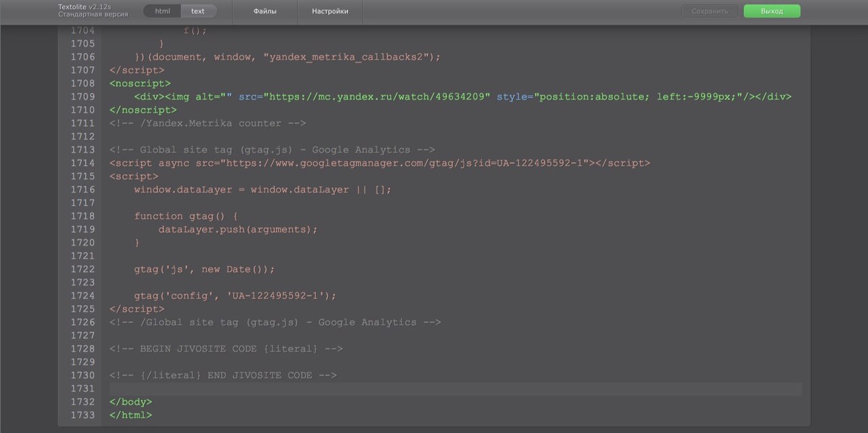The height and width of the screenshot is (433, 868).
Task: Click line number 1733 in gutter
Action: point(83,415)
